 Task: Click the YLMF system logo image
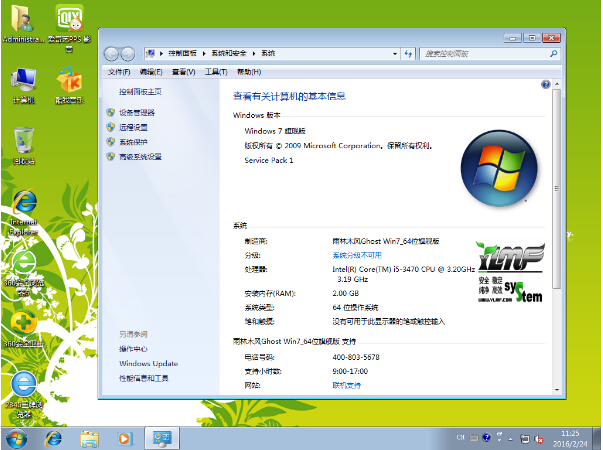510,272
